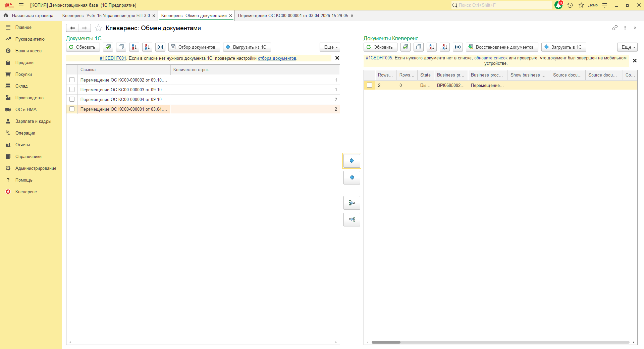
Task: Copy link to this form icon
Action: click(x=615, y=28)
